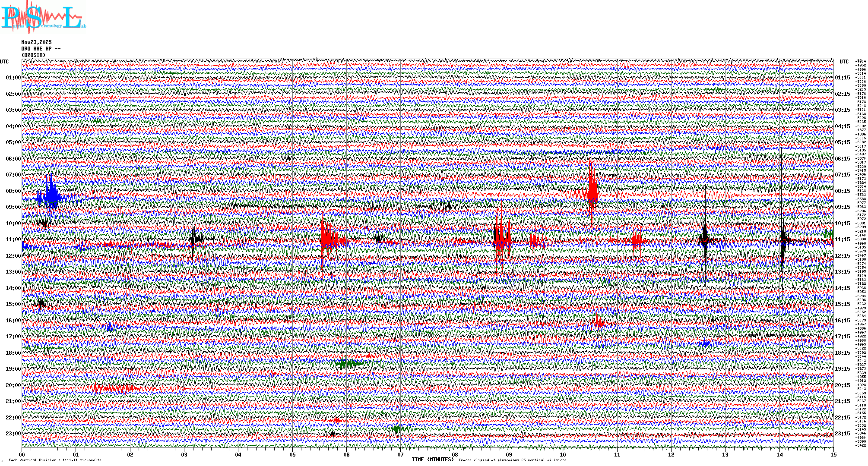Click the 06:15 label on right axis
This screenshot has width=868, height=466.
click(842, 159)
